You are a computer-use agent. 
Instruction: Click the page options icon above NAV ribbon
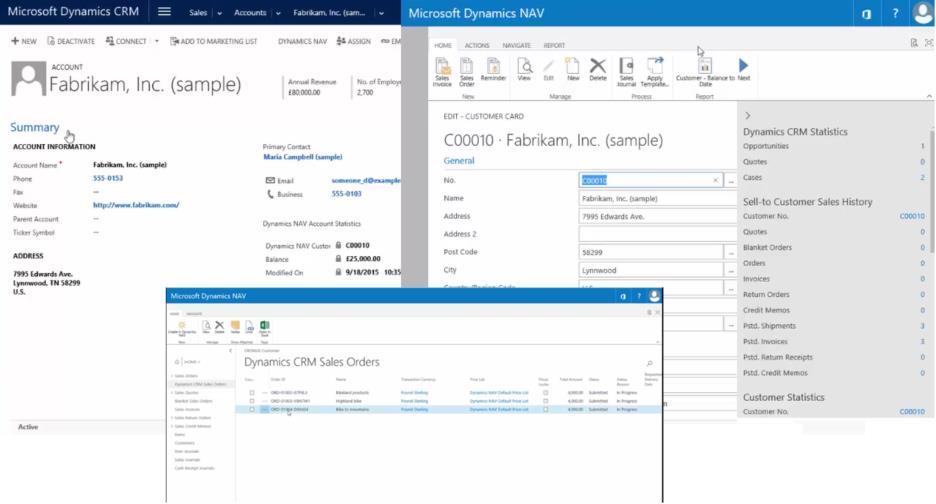914,43
